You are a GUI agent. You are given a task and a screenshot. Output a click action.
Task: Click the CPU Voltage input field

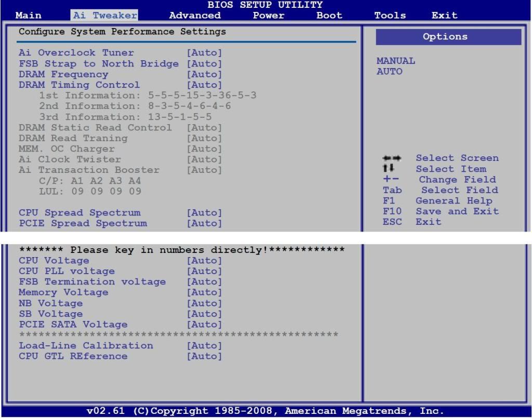click(x=204, y=261)
